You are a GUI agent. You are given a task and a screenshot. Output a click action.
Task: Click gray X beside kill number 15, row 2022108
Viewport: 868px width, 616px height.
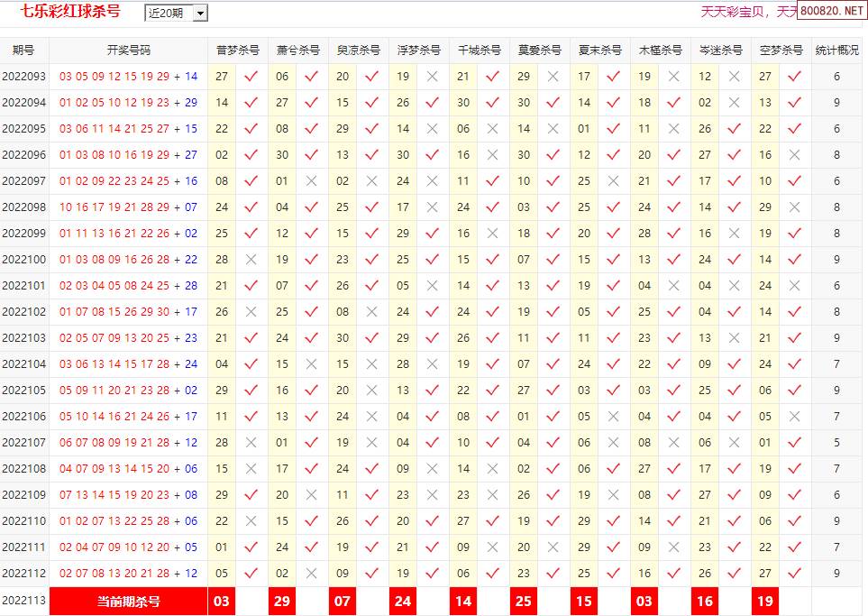251,469
